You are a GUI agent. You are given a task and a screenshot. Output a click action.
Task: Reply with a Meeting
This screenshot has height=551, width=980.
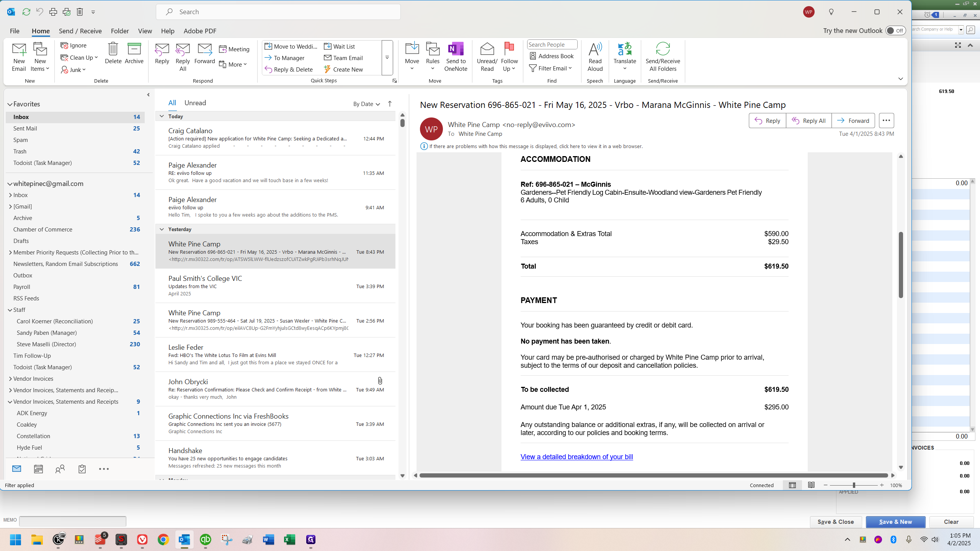pos(234,49)
